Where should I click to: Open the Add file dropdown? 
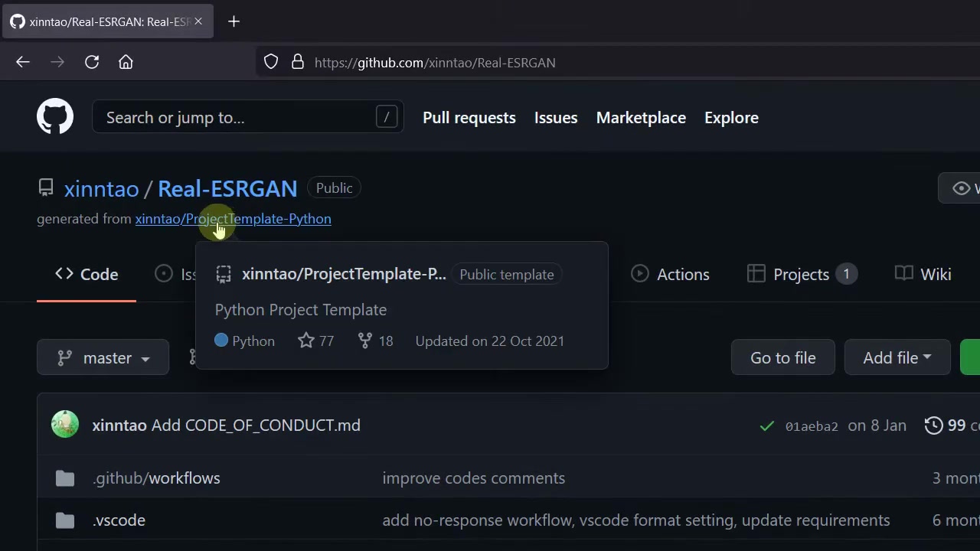point(897,357)
